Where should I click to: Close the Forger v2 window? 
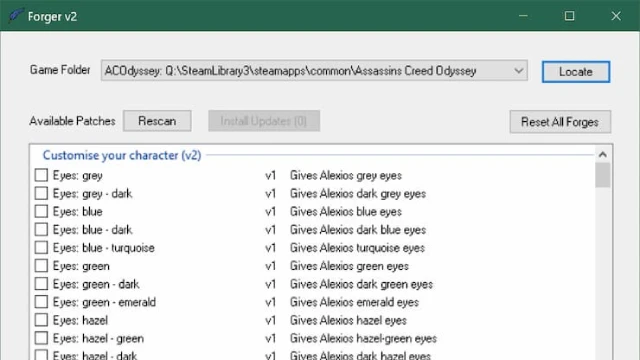616,16
